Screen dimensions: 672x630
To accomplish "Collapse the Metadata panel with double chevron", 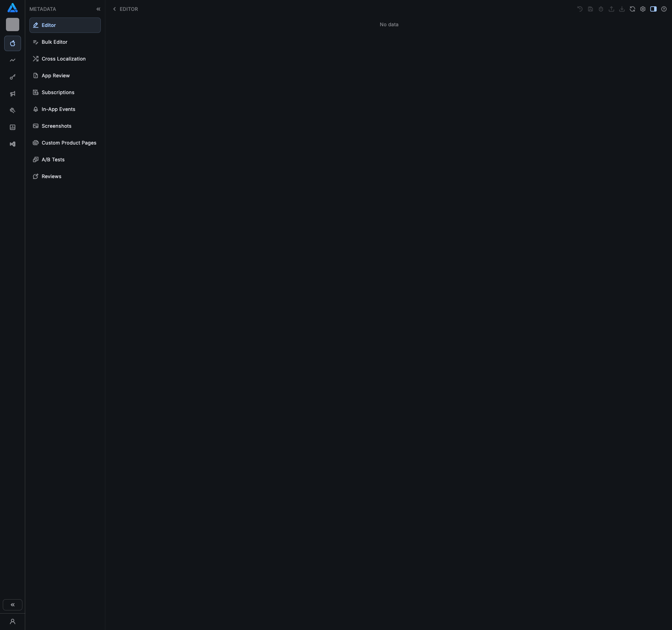I will [98, 9].
